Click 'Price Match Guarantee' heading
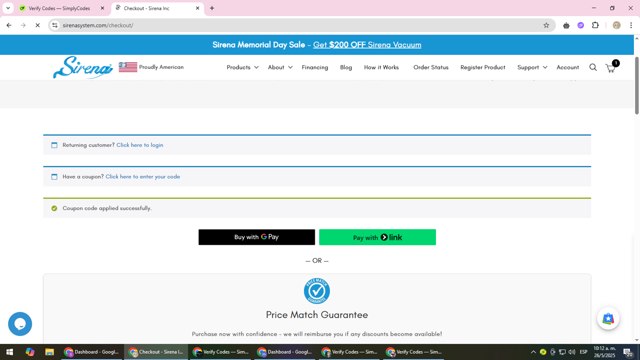Screen dimensions: 640x360 pyautogui.click(x=317, y=315)
